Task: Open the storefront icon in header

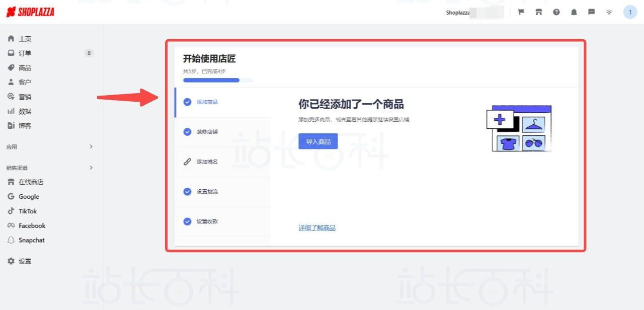Action: coord(539,12)
